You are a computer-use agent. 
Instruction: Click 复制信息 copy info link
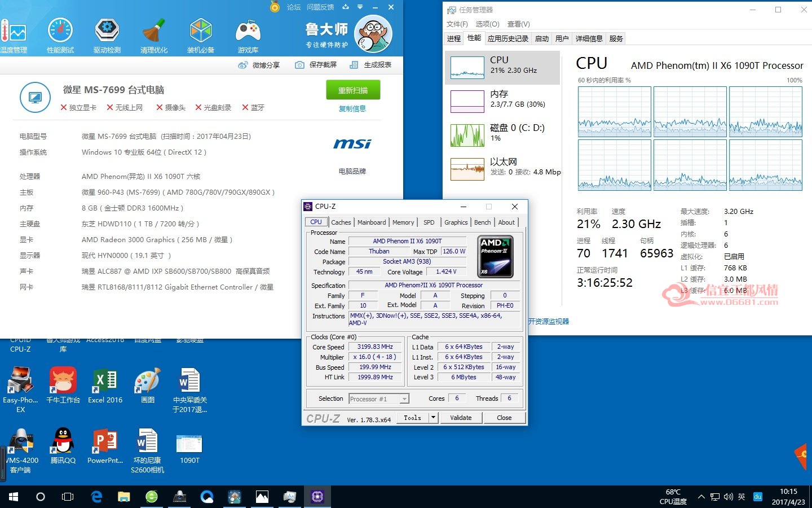point(352,108)
